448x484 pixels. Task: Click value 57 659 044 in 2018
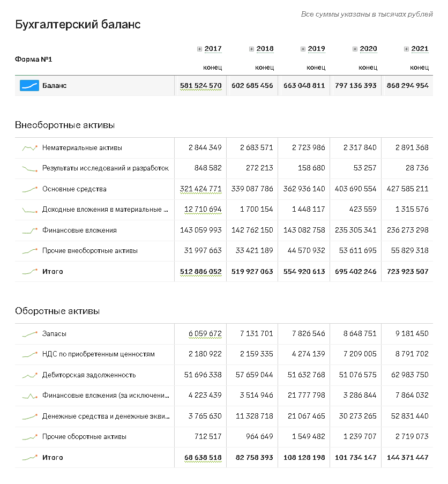point(254,375)
